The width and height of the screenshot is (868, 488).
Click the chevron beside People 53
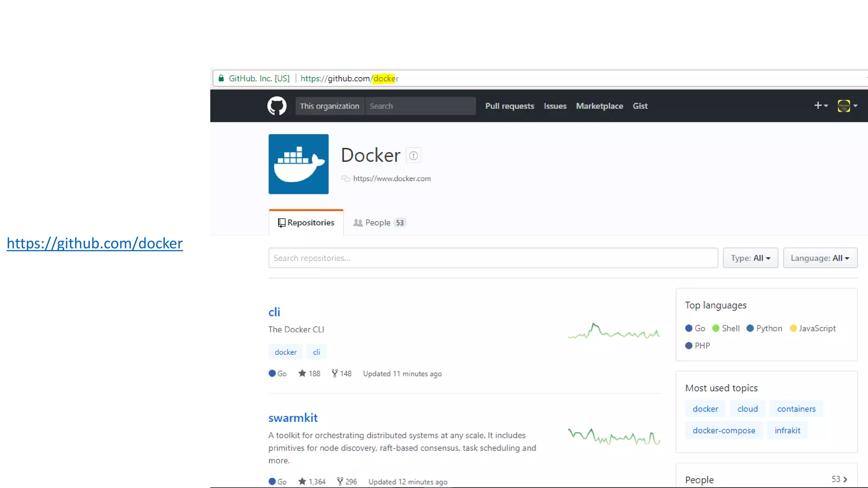845,480
